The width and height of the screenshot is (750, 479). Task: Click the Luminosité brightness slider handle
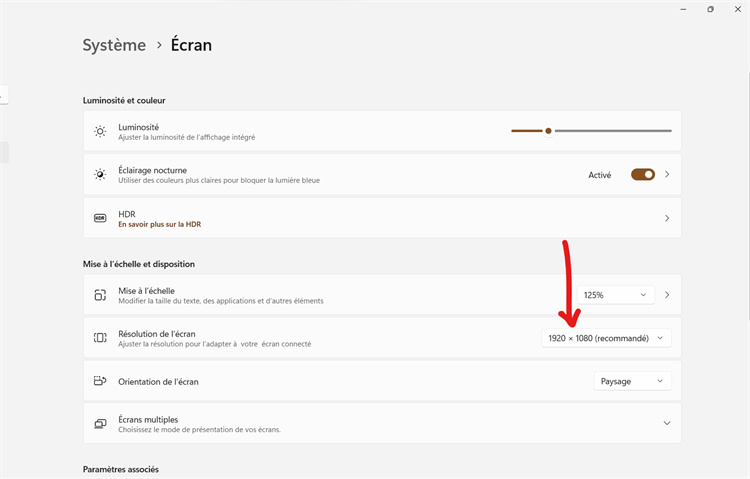[548, 130]
